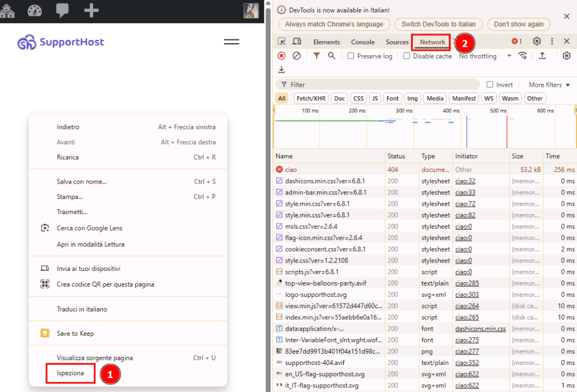Open comments bubble in admin bar

(x=62, y=10)
